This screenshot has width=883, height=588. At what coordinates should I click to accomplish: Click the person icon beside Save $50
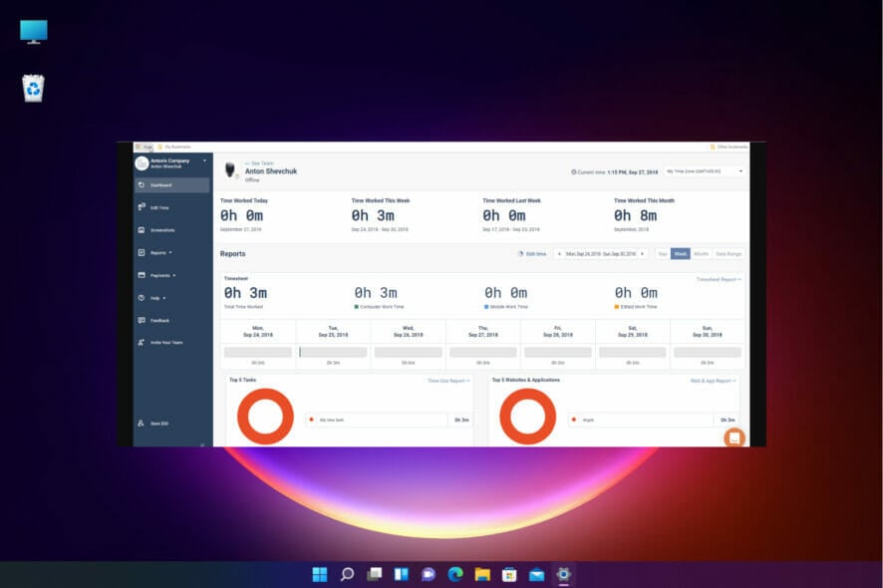click(141, 423)
